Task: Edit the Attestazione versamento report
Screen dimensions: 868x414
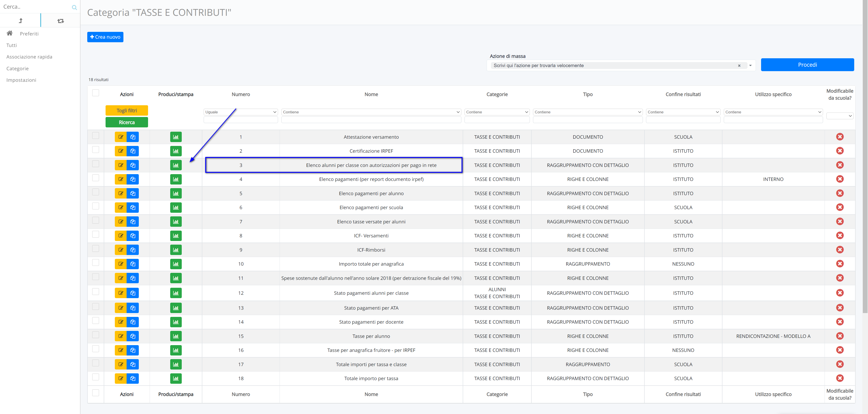Action: click(121, 137)
